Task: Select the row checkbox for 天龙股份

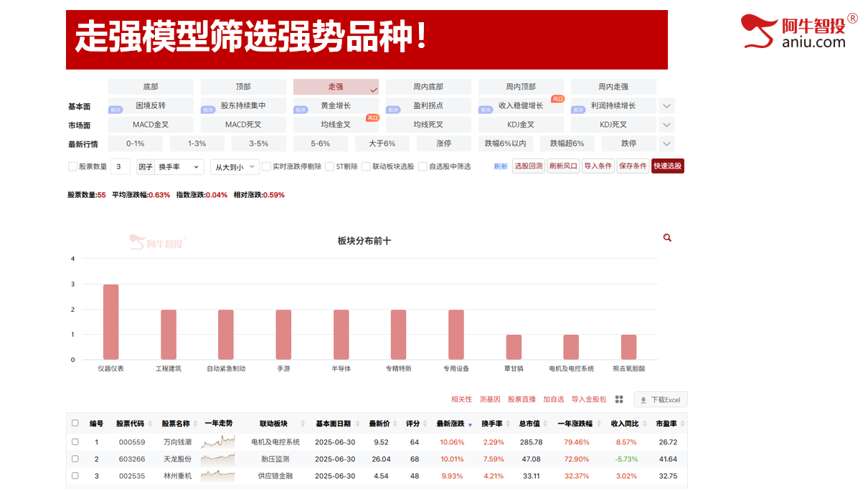Action: tap(75, 459)
